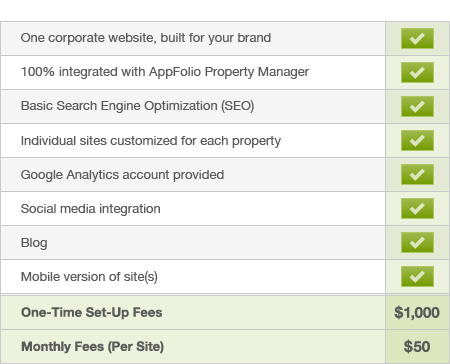Click the $1,000 set-up fee cell

pos(417,313)
